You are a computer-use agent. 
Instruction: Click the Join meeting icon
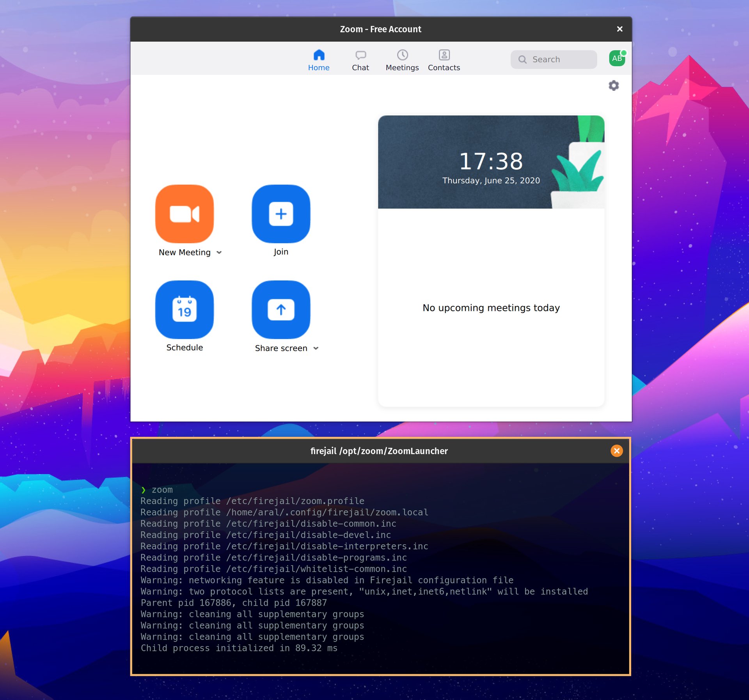280,213
